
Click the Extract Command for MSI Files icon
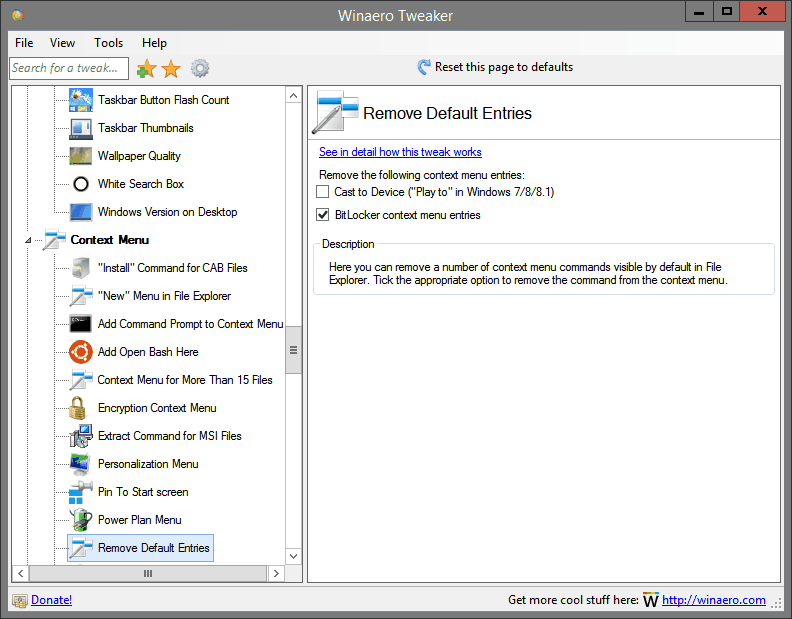(81, 436)
